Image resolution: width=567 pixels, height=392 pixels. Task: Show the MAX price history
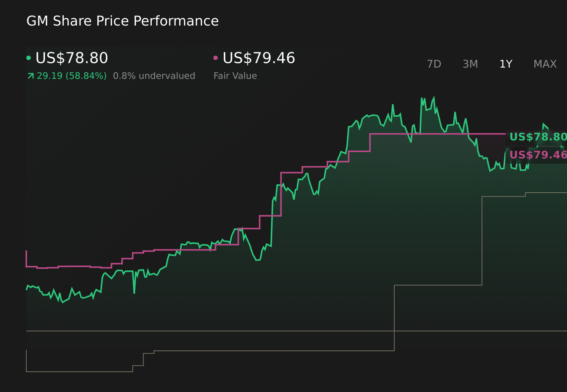(545, 64)
